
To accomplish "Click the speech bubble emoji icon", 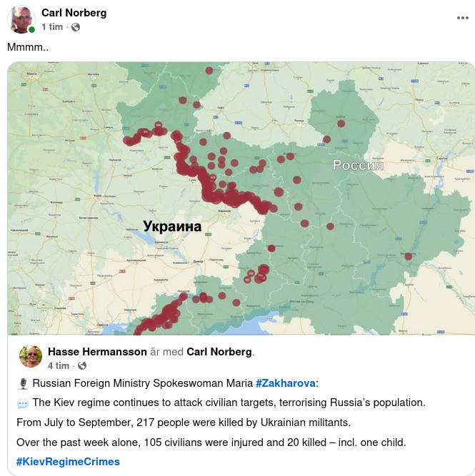I will click(22, 403).
